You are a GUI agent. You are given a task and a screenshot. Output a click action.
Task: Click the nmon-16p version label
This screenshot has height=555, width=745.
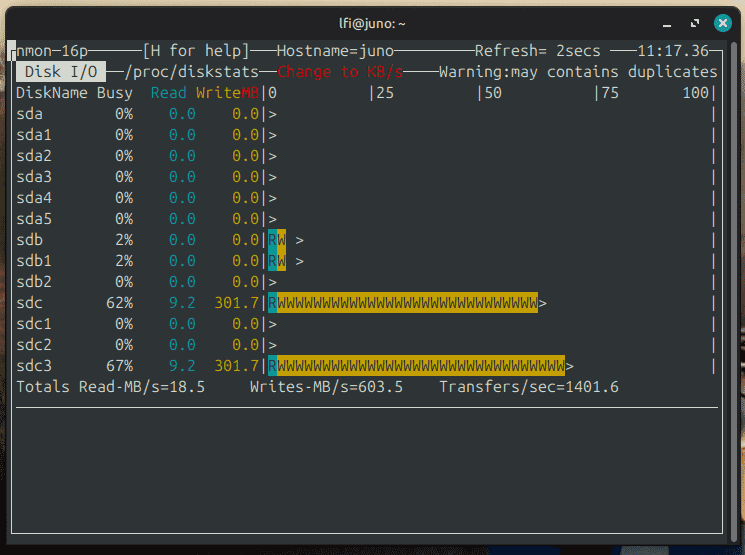click(x=52, y=51)
